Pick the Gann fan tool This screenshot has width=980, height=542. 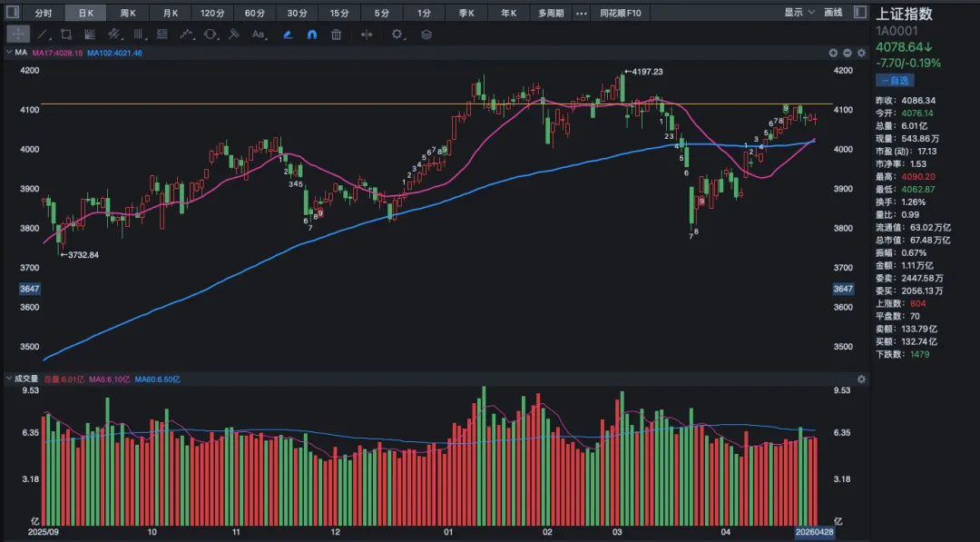coord(90,34)
